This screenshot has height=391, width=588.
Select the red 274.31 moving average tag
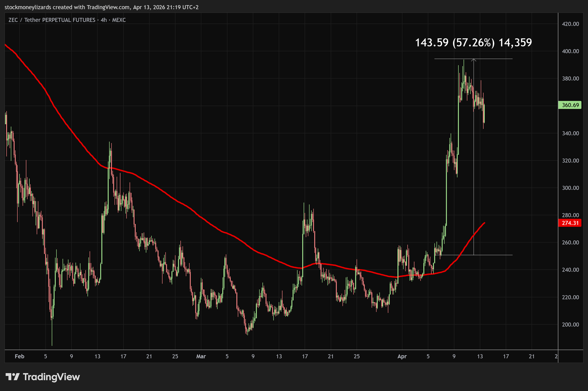point(570,223)
